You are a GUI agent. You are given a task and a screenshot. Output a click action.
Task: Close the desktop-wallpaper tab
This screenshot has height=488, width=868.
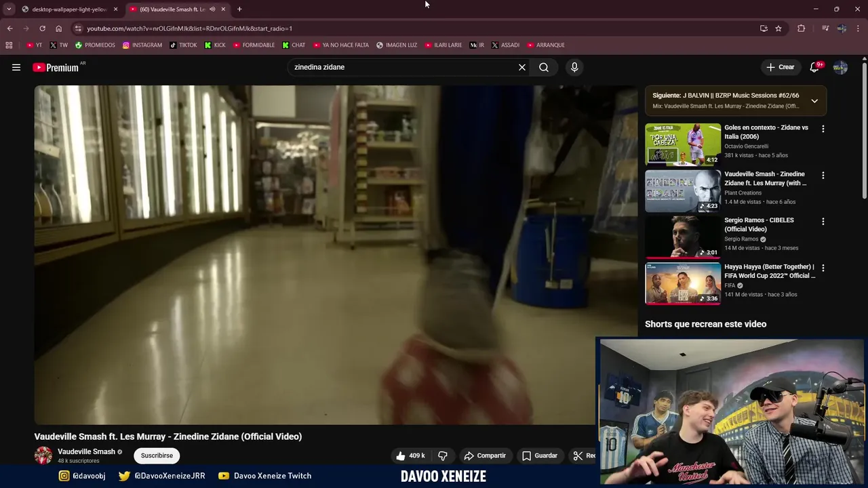click(115, 9)
